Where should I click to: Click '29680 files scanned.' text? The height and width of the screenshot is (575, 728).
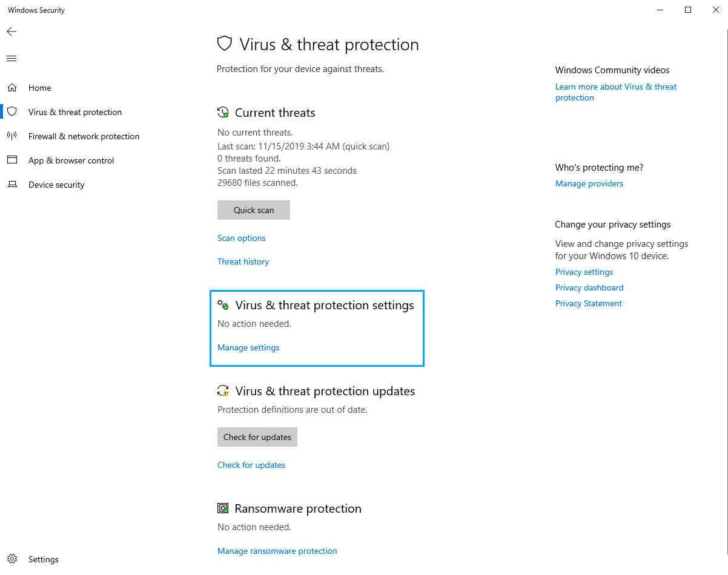click(x=257, y=182)
